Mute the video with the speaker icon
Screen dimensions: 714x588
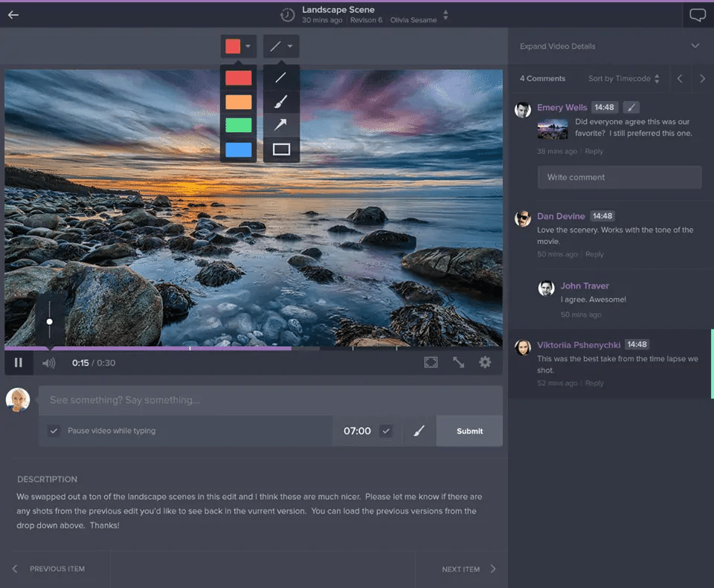[48, 363]
